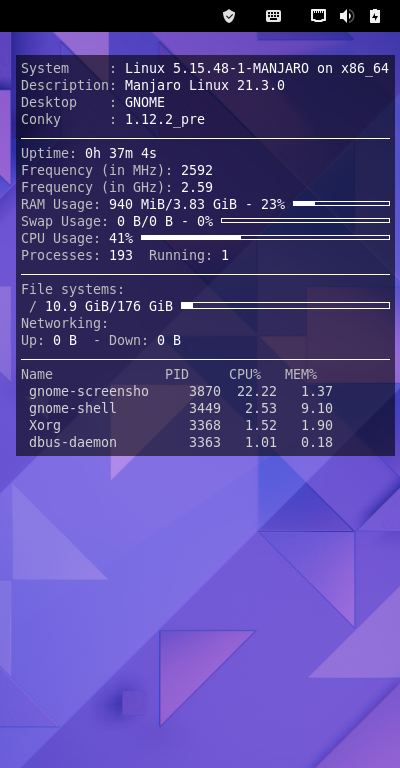
Task: Click the 'Up: 0 B' upload text
Action: tap(49, 340)
